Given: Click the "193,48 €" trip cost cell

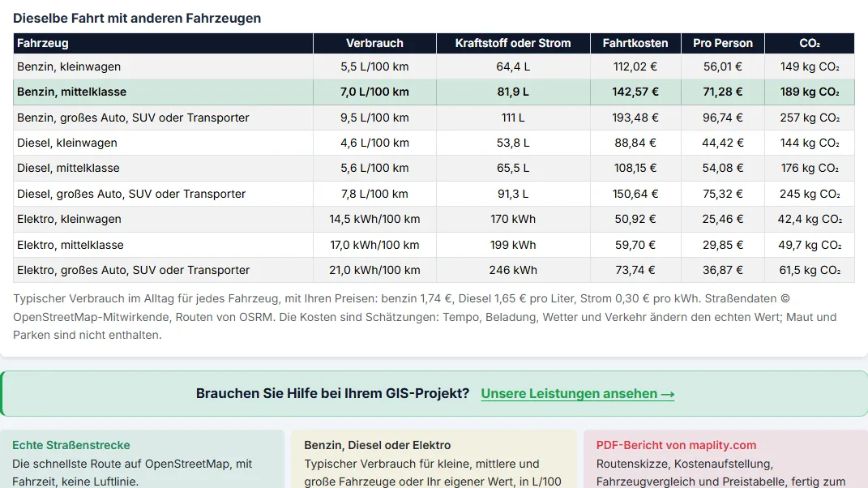Looking at the screenshot, I should coord(635,118).
